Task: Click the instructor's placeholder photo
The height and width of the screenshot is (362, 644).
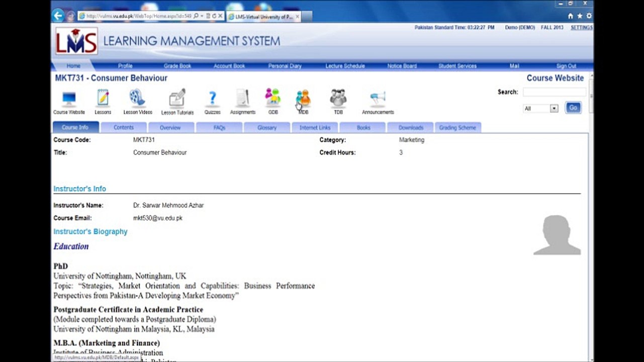Action: 557,235
